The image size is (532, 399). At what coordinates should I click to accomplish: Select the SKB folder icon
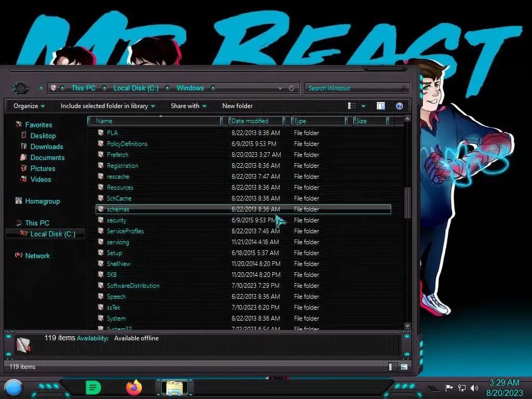[x=101, y=274]
